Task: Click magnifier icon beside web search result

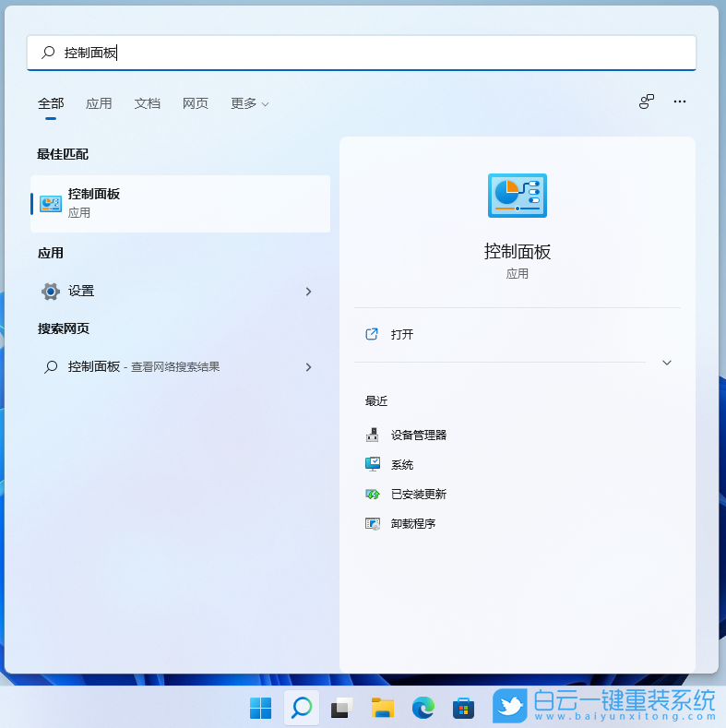Action: point(51,367)
